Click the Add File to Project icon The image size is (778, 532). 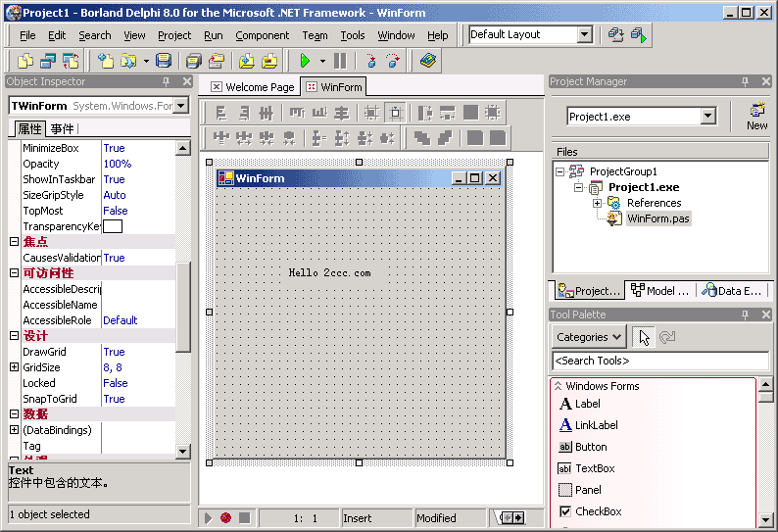tap(246, 61)
